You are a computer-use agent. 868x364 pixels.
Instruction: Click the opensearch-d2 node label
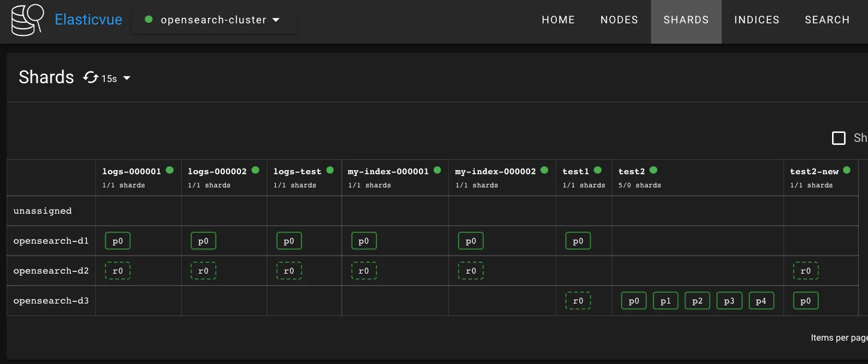[x=51, y=271]
